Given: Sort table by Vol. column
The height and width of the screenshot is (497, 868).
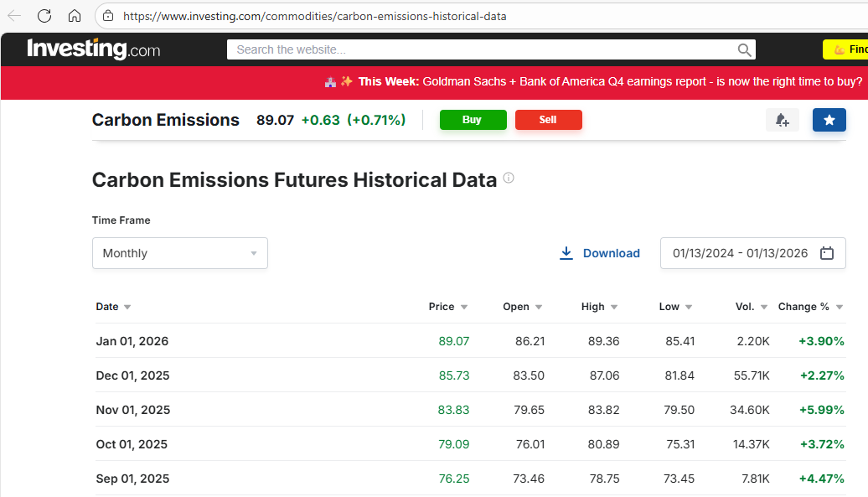Looking at the screenshot, I should [752, 307].
